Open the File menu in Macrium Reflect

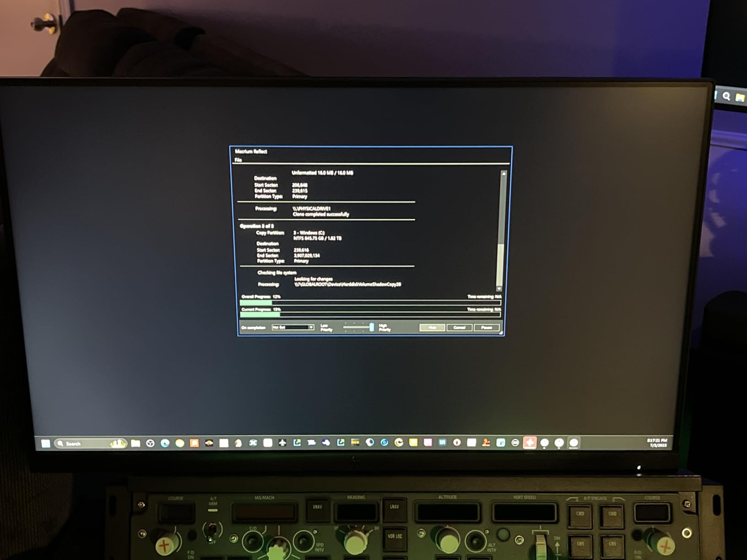pos(238,160)
